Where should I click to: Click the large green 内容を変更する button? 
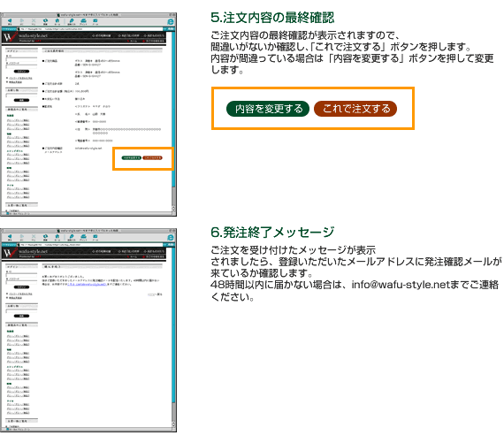coord(268,109)
